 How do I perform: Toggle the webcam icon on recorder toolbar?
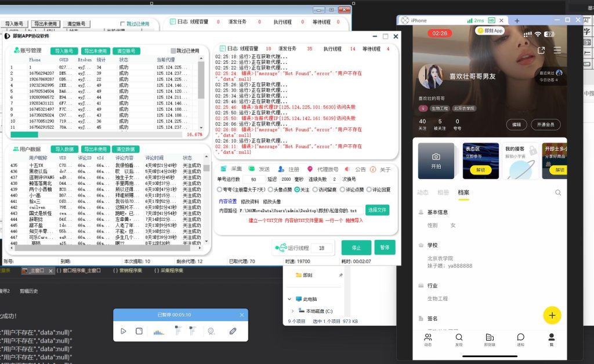pos(211,331)
